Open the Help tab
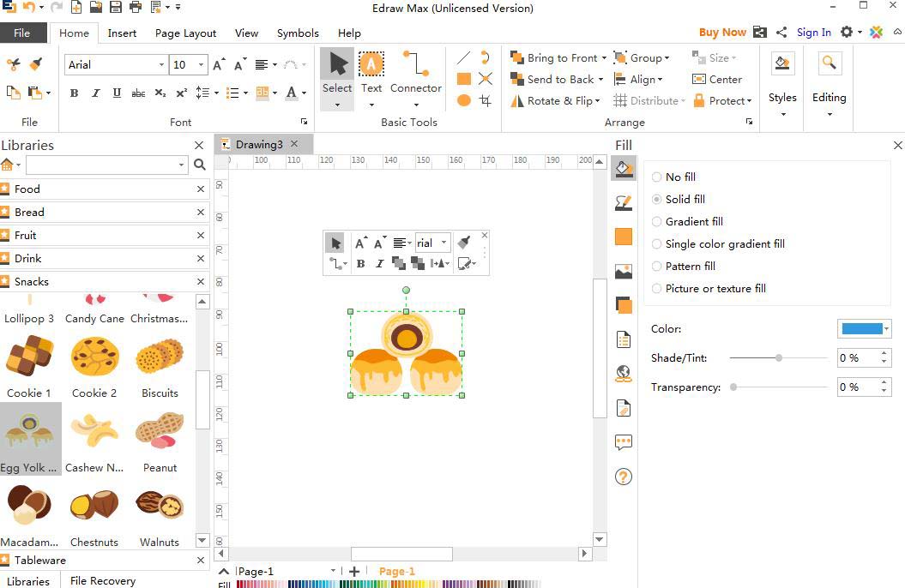 click(349, 33)
